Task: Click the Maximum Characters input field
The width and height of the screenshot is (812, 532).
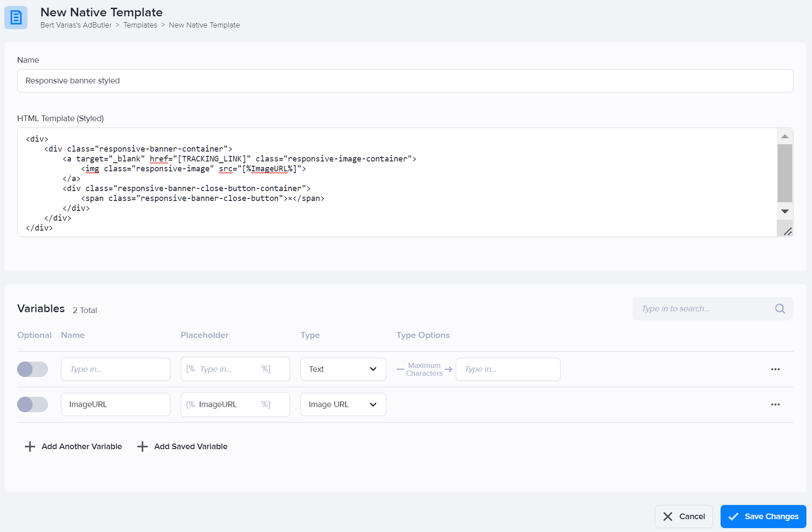Action: pos(508,369)
